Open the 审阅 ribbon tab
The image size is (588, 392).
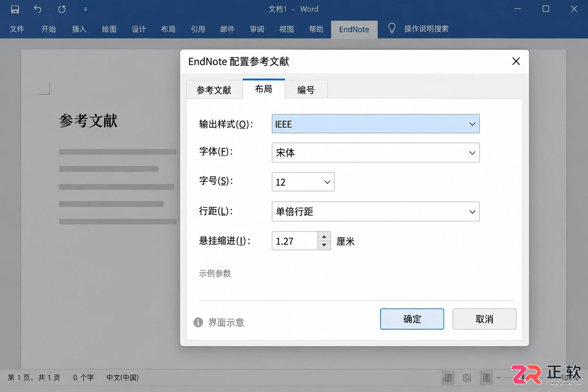pyautogui.click(x=257, y=29)
